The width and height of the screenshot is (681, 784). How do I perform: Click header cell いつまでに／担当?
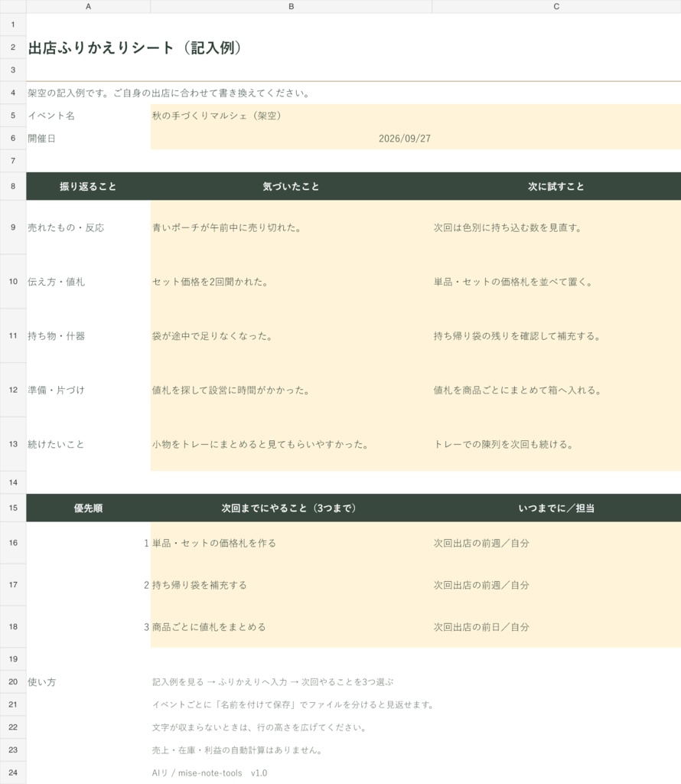(556, 508)
